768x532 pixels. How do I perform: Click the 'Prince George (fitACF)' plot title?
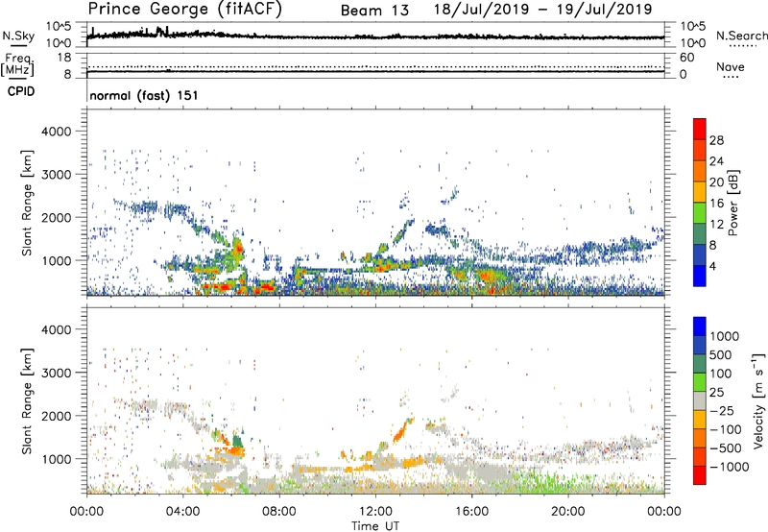(185, 10)
